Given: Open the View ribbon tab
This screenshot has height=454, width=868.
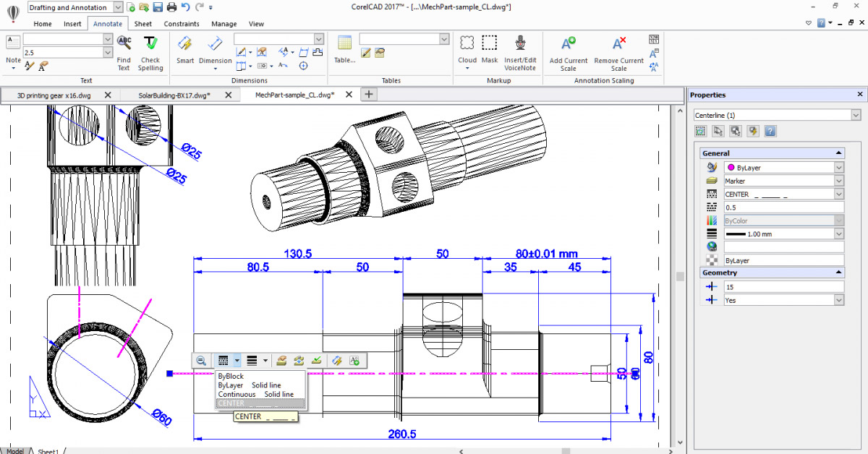Looking at the screenshot, I should [256, 24].
